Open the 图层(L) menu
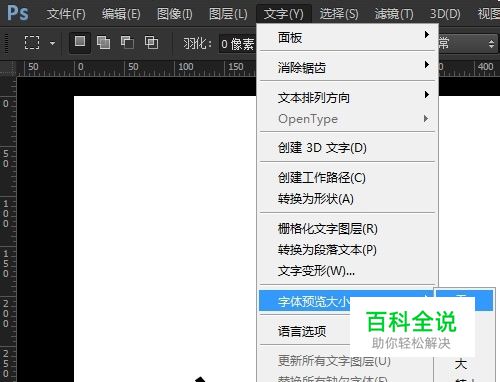The image size is (500, 382). click(228, 14)
